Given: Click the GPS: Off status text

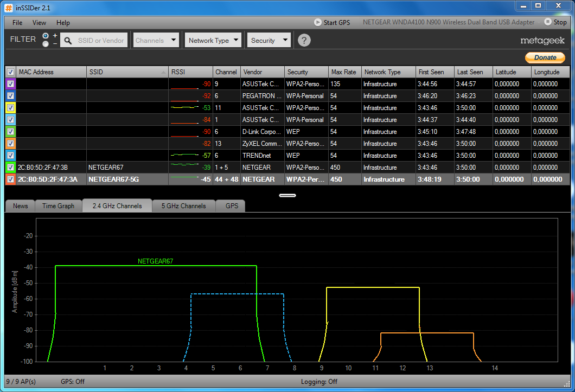Looking at the screenshot, I should 73,382.
